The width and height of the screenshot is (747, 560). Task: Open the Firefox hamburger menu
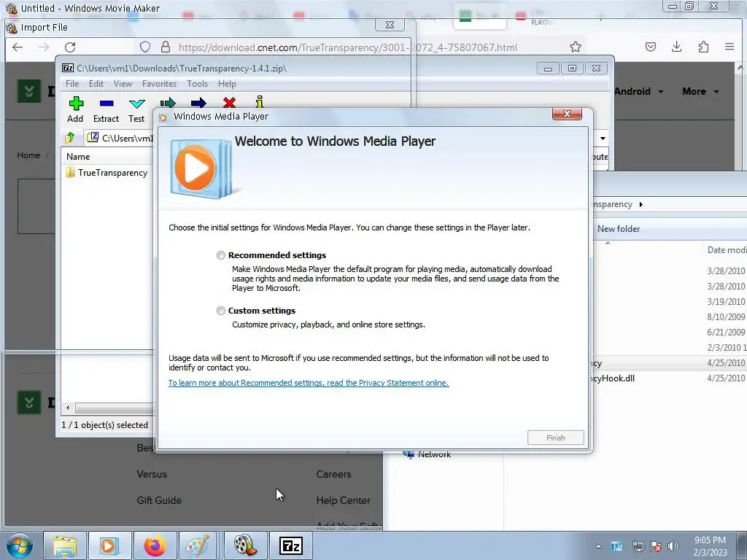coord(729,47)
